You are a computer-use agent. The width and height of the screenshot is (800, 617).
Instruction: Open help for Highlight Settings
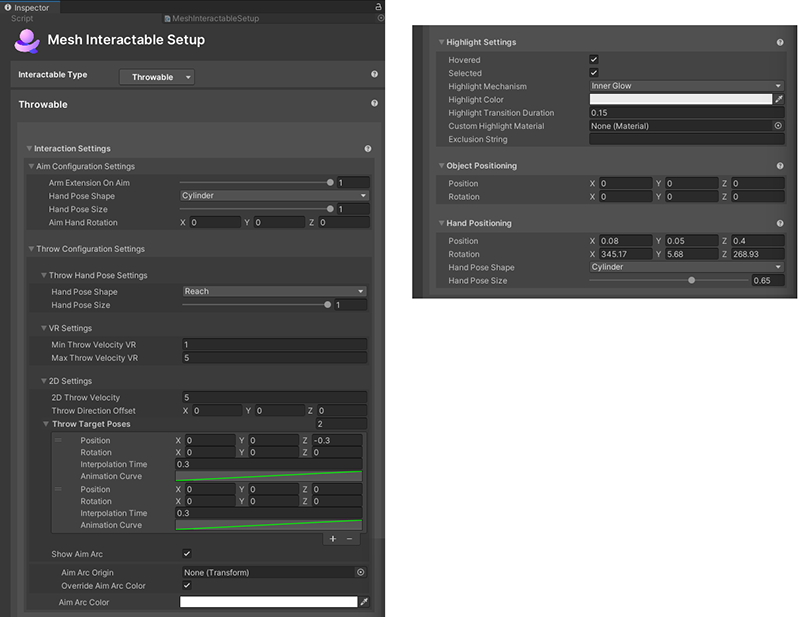click(x=780, y=42)
